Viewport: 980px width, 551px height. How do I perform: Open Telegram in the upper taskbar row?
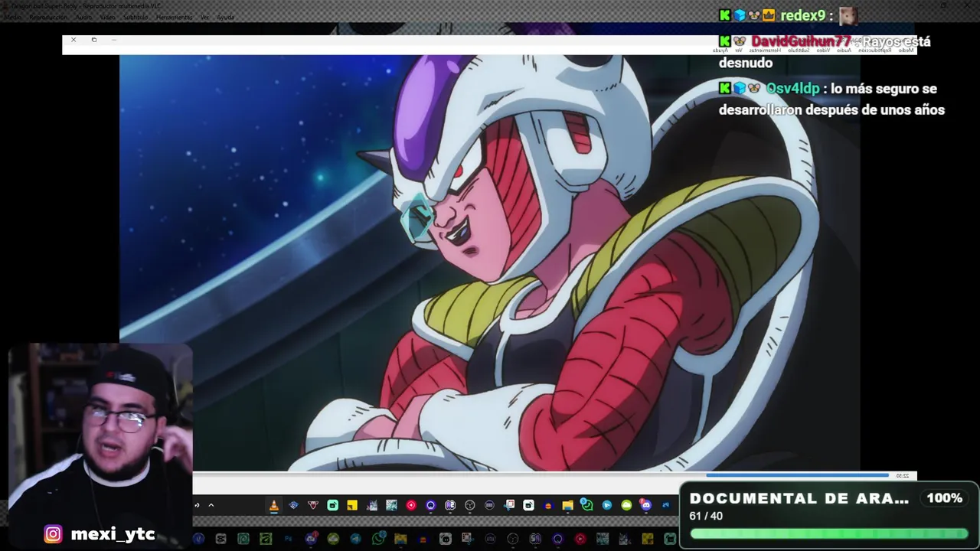[x=606, y=505]
